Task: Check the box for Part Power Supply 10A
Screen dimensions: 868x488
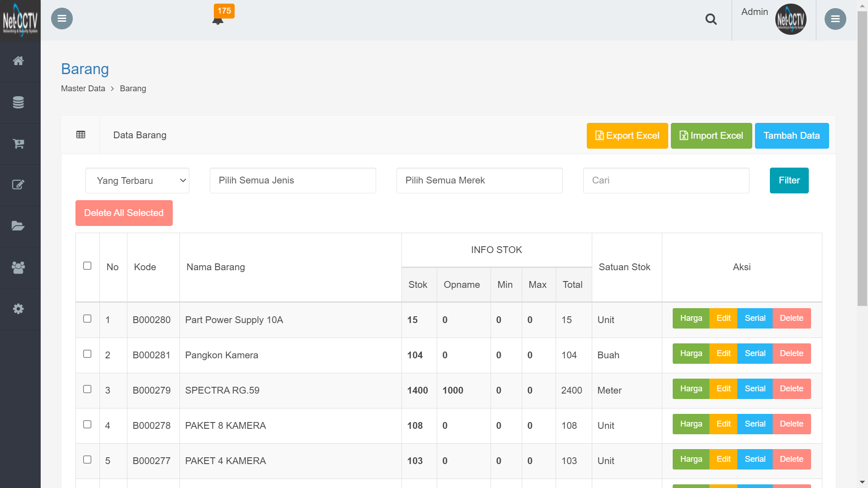Action: point(87,319)
